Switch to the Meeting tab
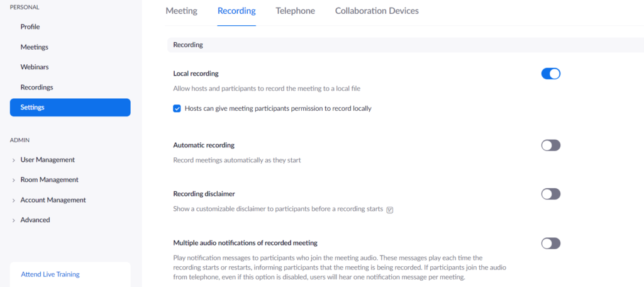The width and height of the screenshot is (644, 287). click(x=182, y=11)
